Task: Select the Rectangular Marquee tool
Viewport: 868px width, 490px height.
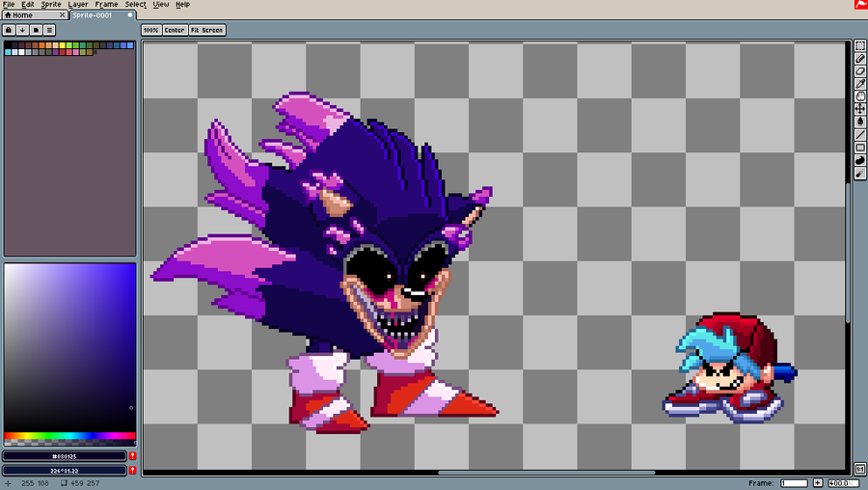Action: click(860, 46)
